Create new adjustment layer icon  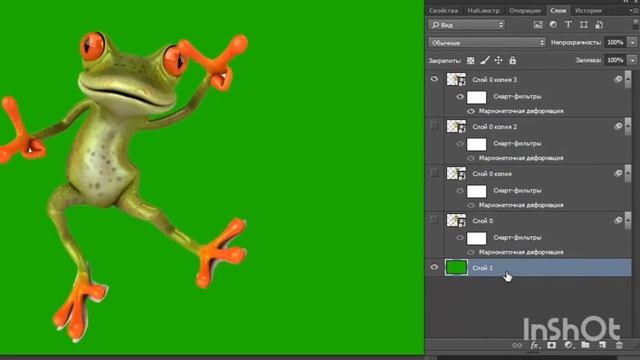point(569,345)
